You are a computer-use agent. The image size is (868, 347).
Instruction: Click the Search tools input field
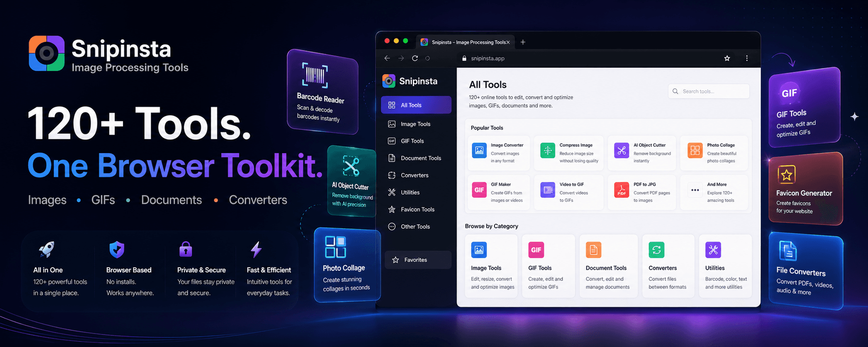[x=708, y=91]
